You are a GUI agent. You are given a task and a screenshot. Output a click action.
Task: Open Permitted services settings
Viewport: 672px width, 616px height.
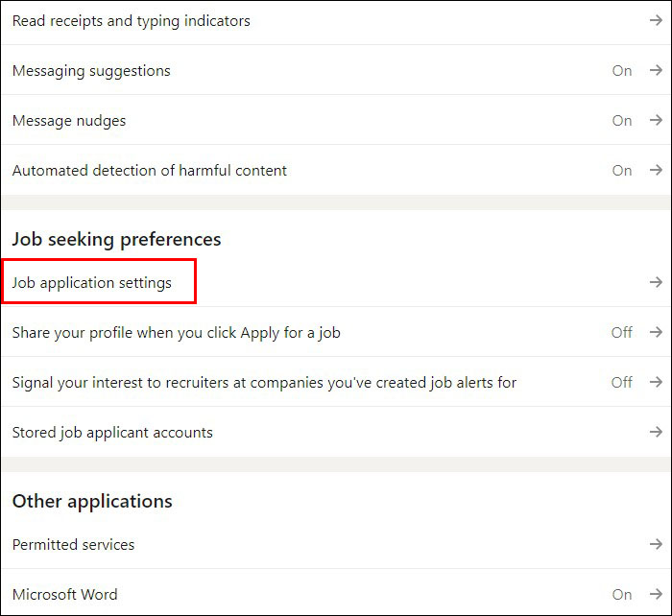pyautogui.click(x=73, y=545)
